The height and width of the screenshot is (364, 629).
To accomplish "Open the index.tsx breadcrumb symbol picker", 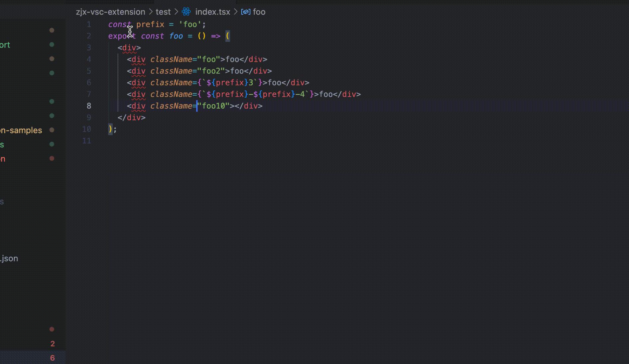I will click(212, 12).
